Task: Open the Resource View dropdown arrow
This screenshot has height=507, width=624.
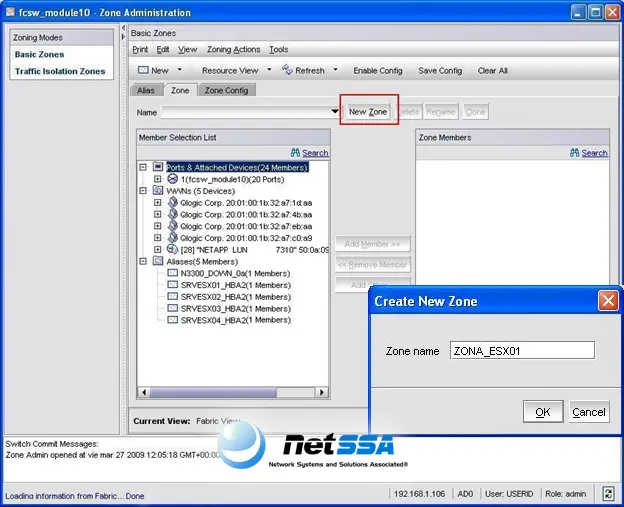Action: pyautogui.click(x=269, y=70)
